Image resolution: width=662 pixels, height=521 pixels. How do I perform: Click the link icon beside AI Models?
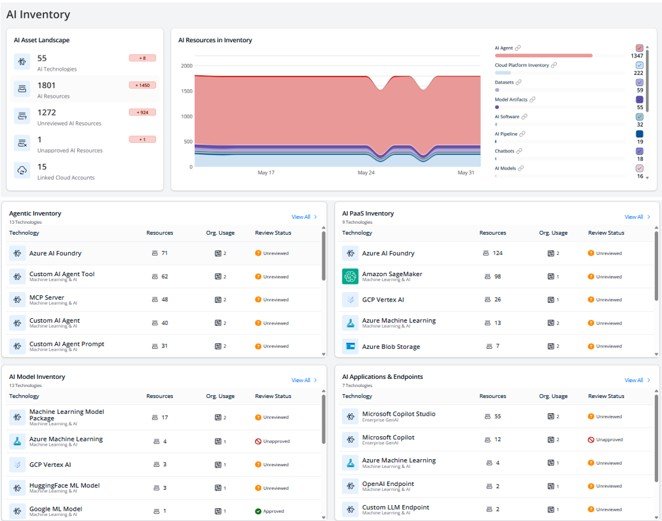[x=521, y=168]
